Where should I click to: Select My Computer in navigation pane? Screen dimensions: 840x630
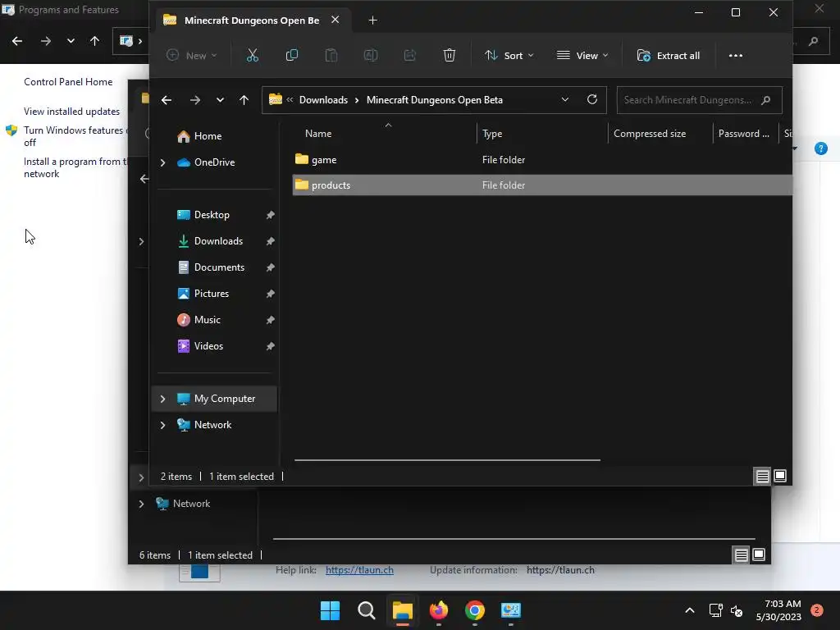point(214,399)
